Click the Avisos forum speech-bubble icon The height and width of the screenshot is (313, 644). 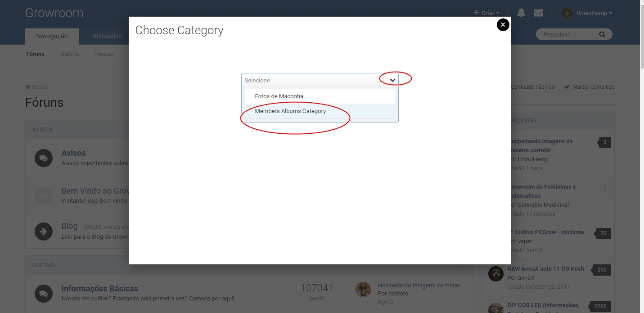pyautogui.click(x=44, y=158)
